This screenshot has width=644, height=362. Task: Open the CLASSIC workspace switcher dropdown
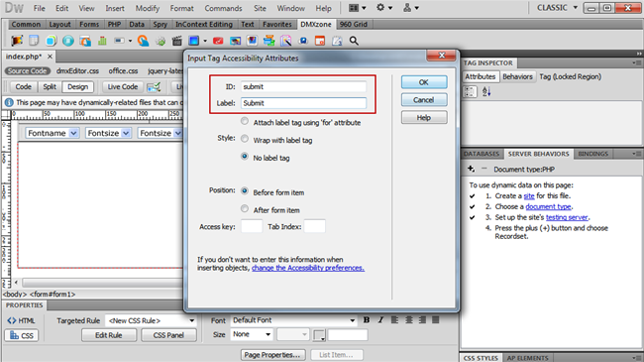click(x=557, y=8)
